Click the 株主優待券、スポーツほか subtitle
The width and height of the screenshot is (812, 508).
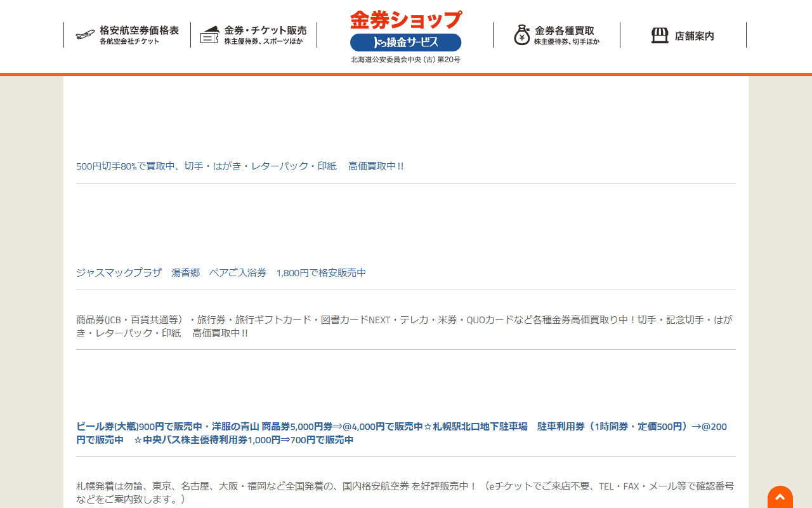pyautogui.click(x=263, y=41)
